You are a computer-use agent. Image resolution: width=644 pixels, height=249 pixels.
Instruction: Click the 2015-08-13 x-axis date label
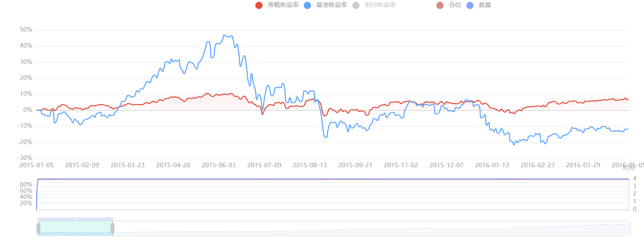pos(309,165)
